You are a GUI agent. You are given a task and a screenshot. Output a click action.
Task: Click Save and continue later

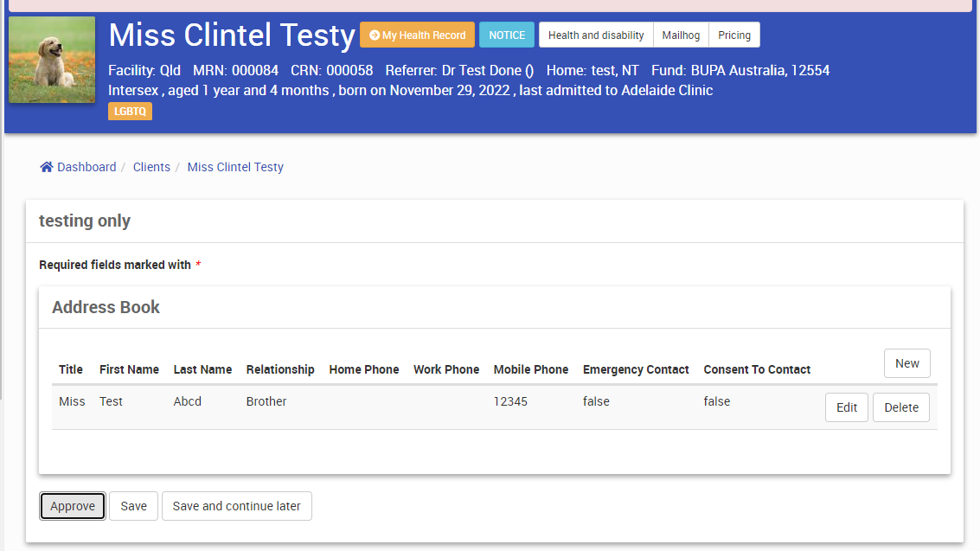237,506
